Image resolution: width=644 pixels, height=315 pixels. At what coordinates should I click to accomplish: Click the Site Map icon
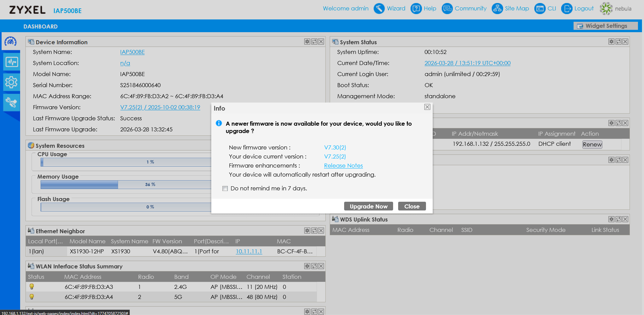pyautogui.click(x=497, y=9)
